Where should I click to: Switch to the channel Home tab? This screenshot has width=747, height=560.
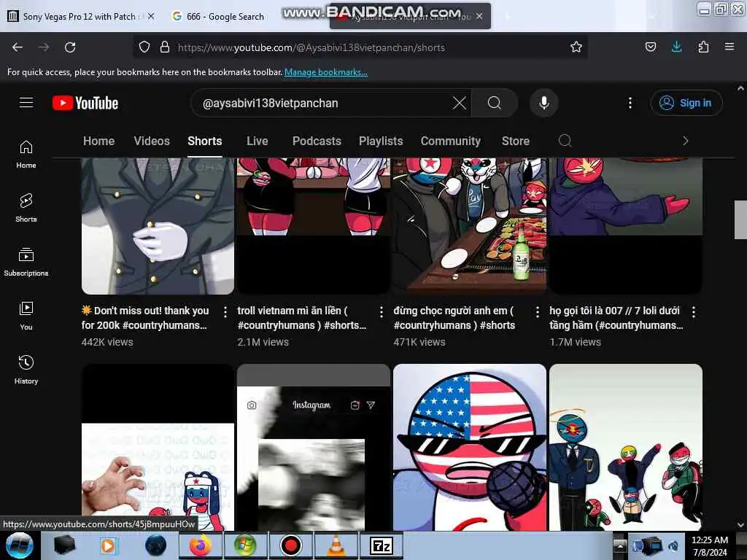pos(98,141)
